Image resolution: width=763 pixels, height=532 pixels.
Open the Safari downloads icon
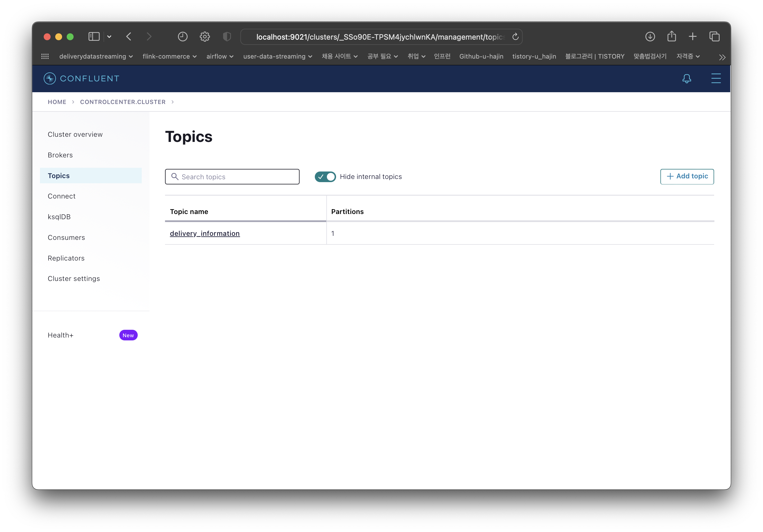[650, 36]
